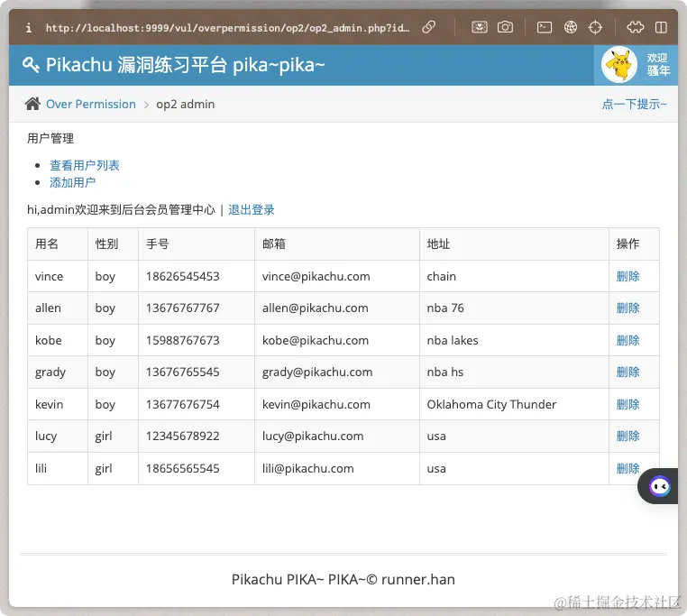Delete user vince via 删除 link
687x616 pixels.
click(627, 276)
